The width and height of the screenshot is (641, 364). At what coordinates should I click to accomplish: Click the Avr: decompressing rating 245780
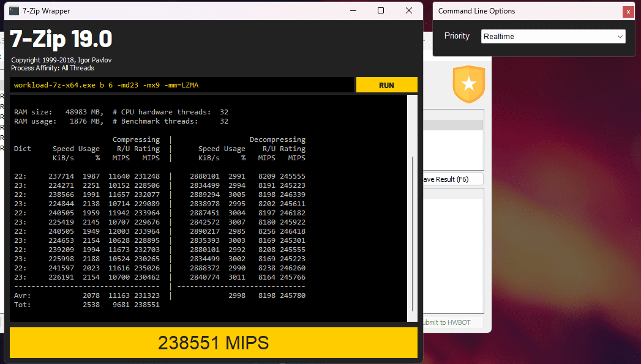[293, 295]
